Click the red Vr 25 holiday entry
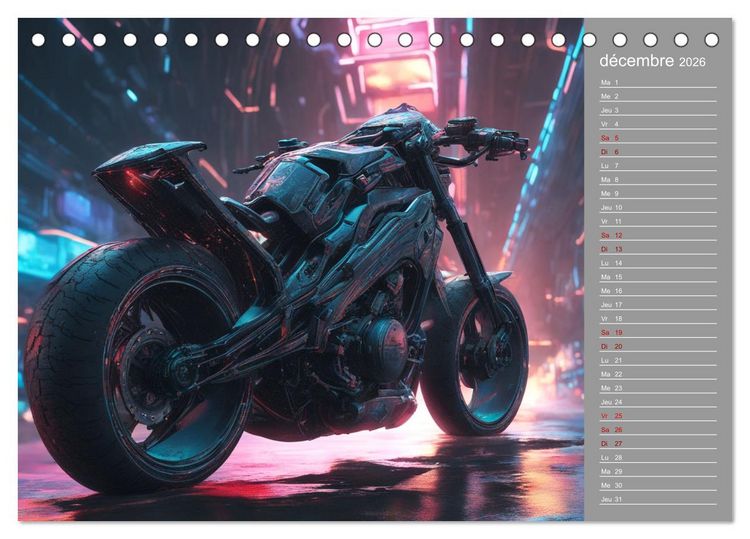Screen dimensions: 750x539 tap(658, 416)
